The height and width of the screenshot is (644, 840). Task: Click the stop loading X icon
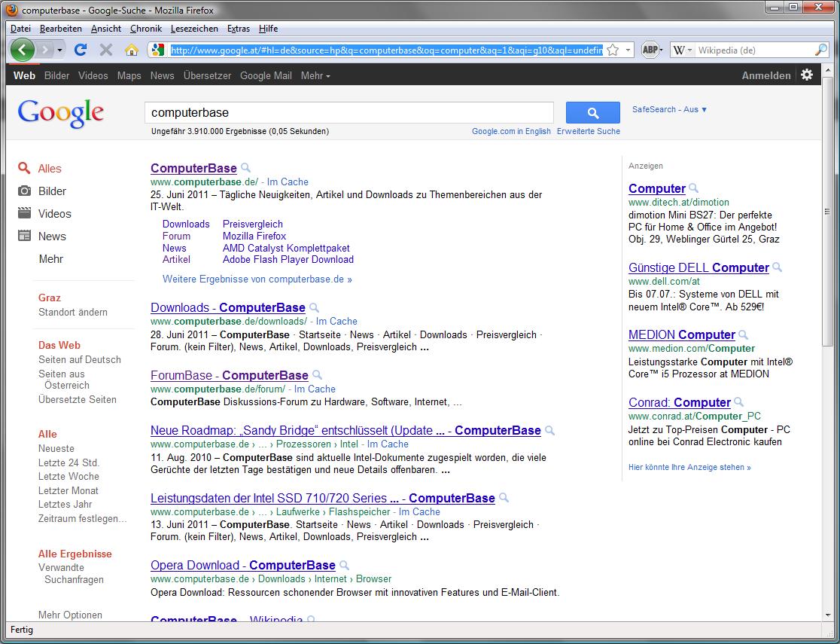[x=106, y=50]
